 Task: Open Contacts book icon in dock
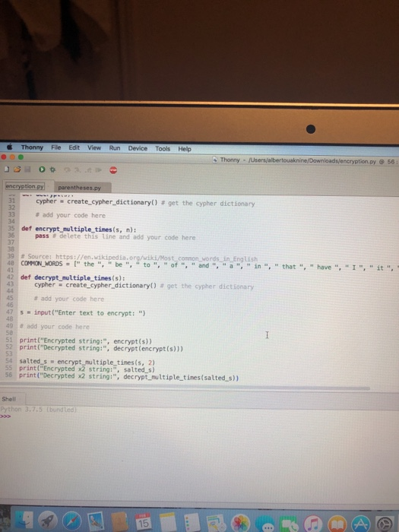tap(119, 521)
